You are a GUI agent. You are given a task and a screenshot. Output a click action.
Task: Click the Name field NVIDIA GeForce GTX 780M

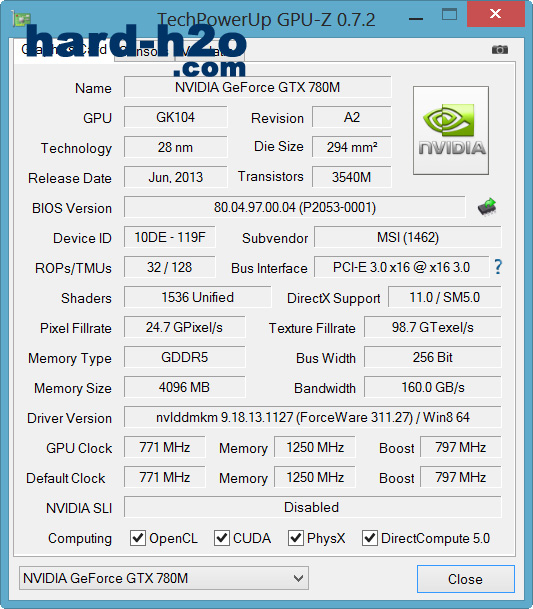tap(258, 87)
